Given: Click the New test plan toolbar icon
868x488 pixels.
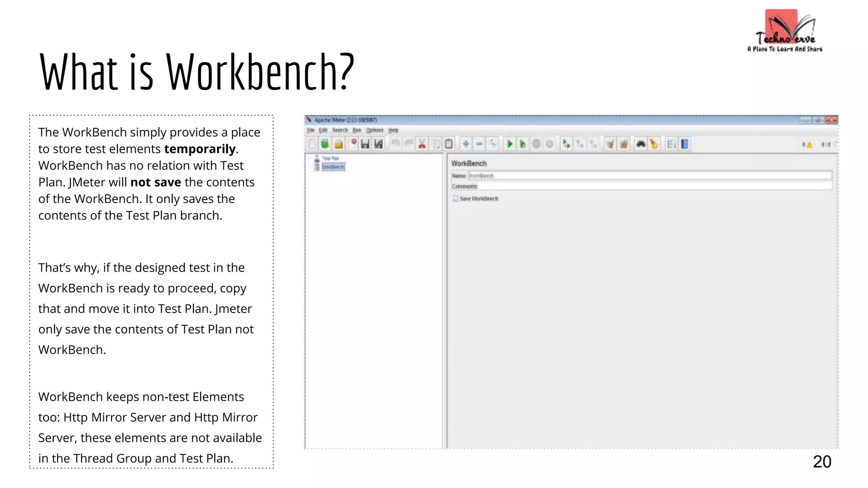Looking at the screenshot, I should click(312, 144).
